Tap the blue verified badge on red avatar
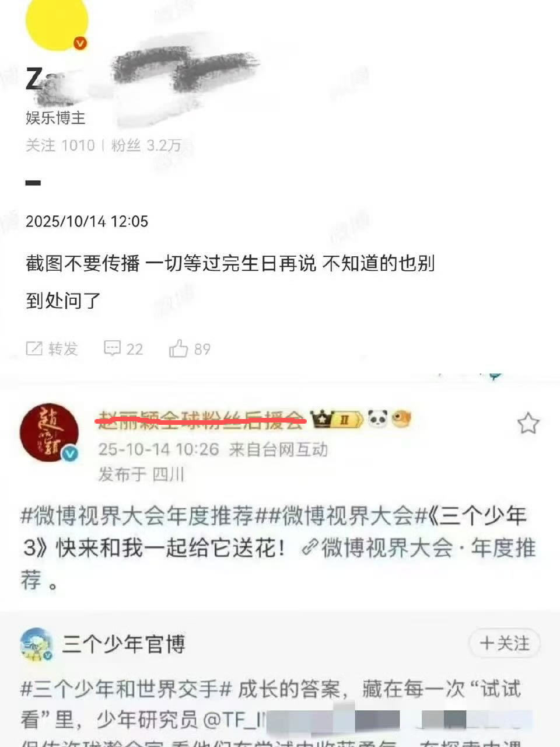The image size is (560, 747). coord(71,453)
